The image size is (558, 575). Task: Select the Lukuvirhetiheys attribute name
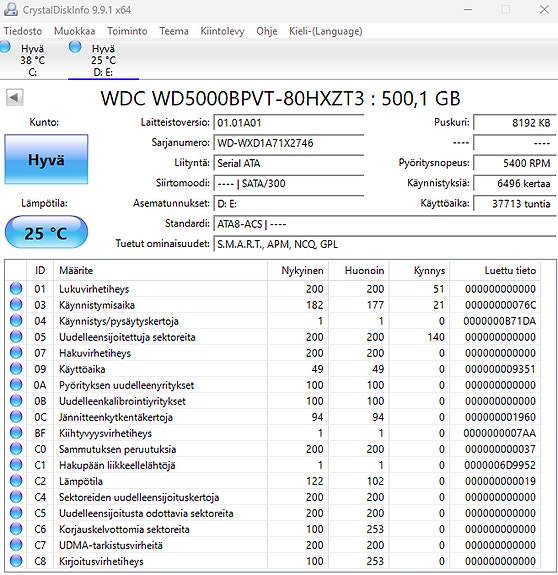pos(94,289)
